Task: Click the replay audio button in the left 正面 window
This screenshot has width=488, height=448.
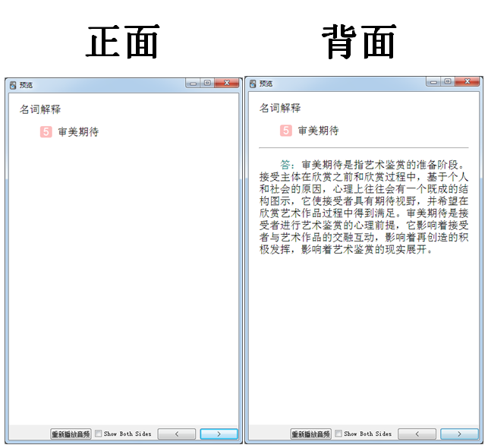Action: (71, 434)
